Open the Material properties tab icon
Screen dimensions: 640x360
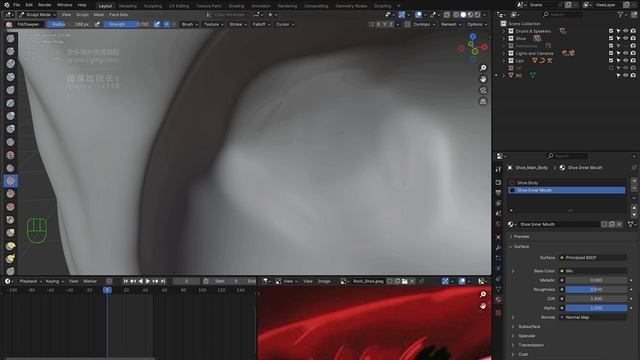click(x=498, y=299)
